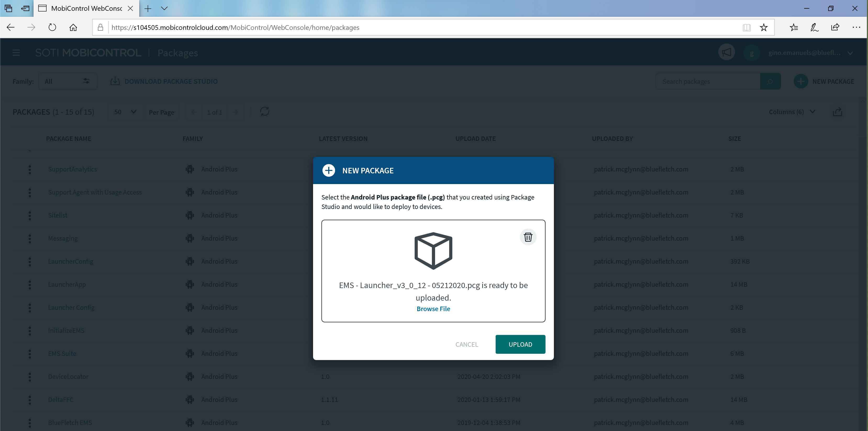Open the EMS Suite package link
Screen dimensions: 868x431
click(62, 353)
